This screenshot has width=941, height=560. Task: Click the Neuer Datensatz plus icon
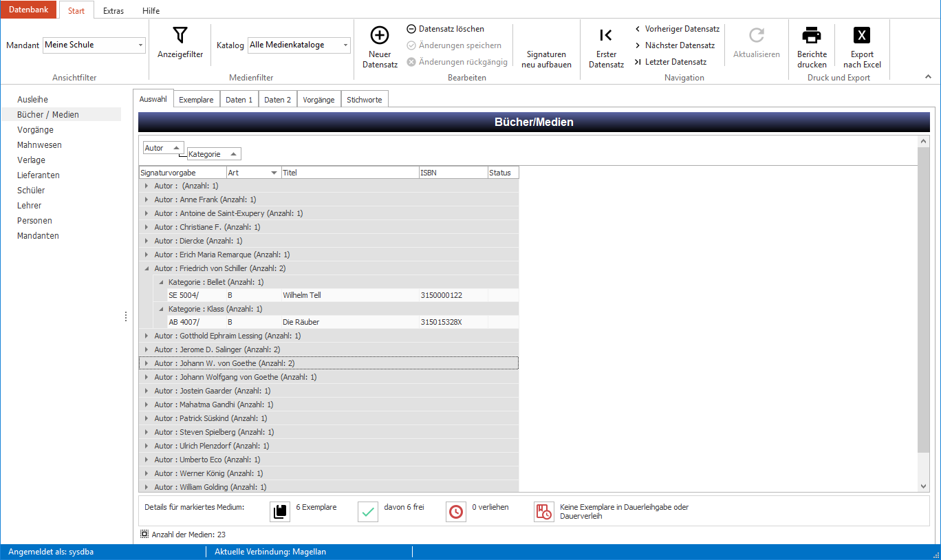click(x=380, y=35)
